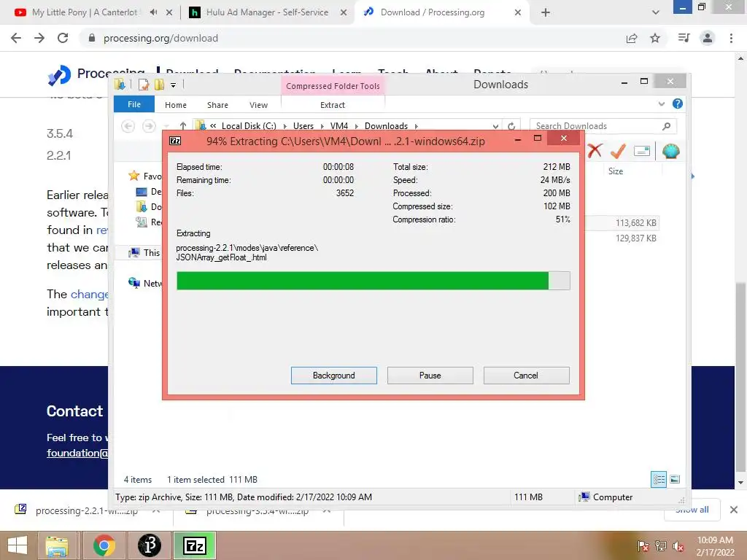The width and height of the screenshot is (747, 560).
Task: Click the share page icon in Chrome address bar
Action: click(x=632, y=38)
